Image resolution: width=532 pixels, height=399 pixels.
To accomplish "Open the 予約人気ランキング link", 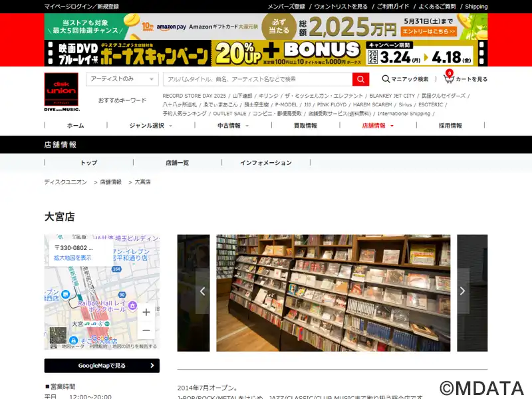I will coord(185,113).
